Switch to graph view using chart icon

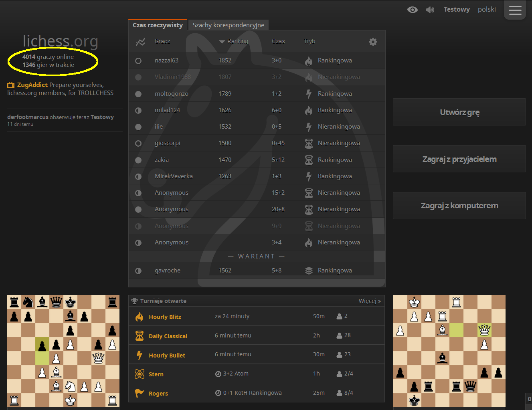point(140,42)
